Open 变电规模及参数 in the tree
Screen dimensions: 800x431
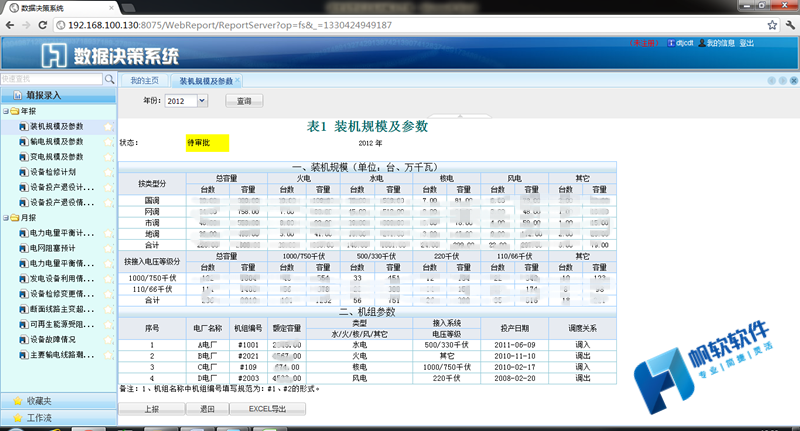(57, 157)
